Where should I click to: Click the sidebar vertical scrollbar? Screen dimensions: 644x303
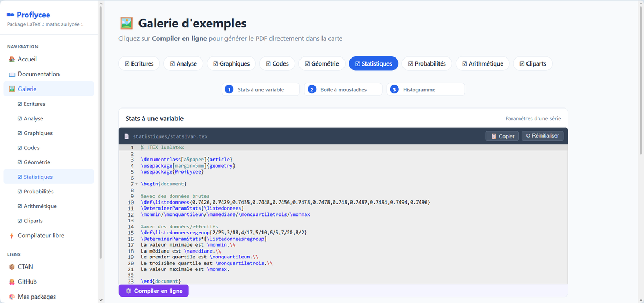click(x=100, y=132)
